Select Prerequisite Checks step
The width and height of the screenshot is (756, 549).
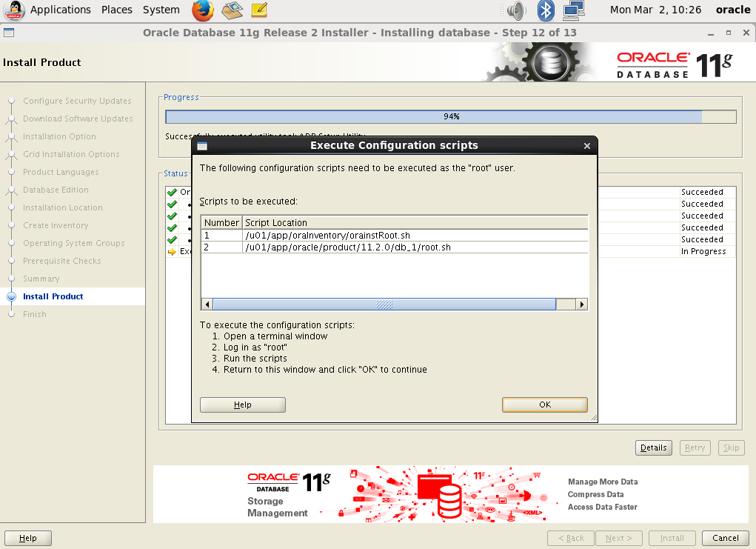[x=61, y=261]
